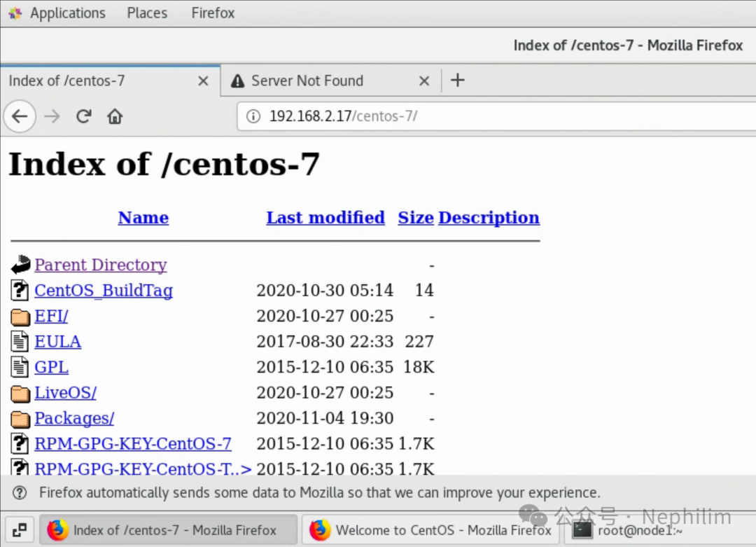
Task: Sort listing by Size column
Action: (416, 218)
